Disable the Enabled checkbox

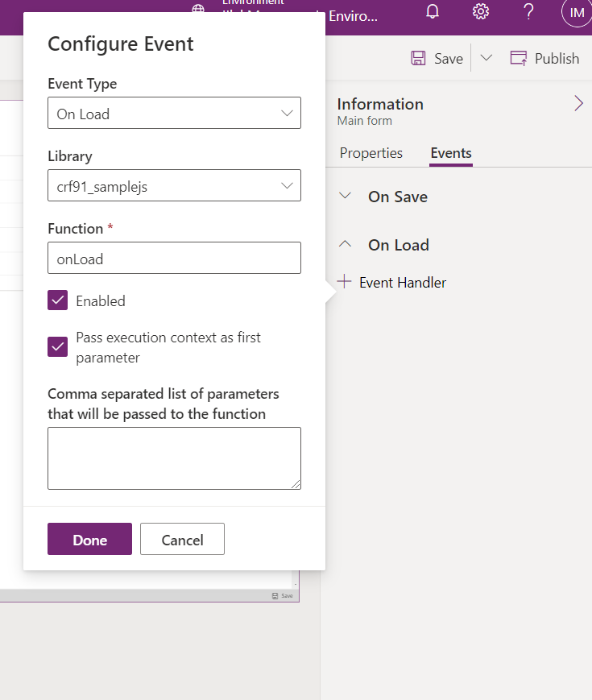pyautogui.click(x=57, y=300)
